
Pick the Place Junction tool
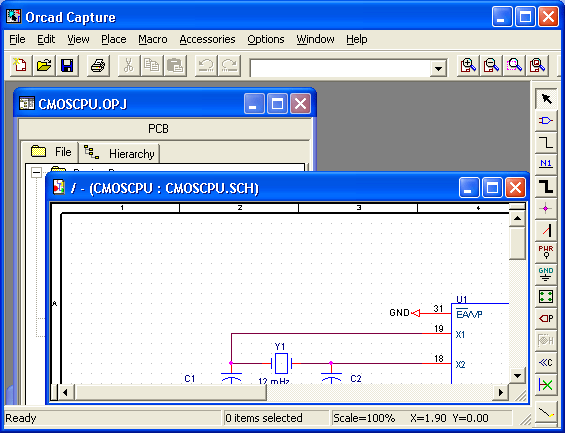546,209
